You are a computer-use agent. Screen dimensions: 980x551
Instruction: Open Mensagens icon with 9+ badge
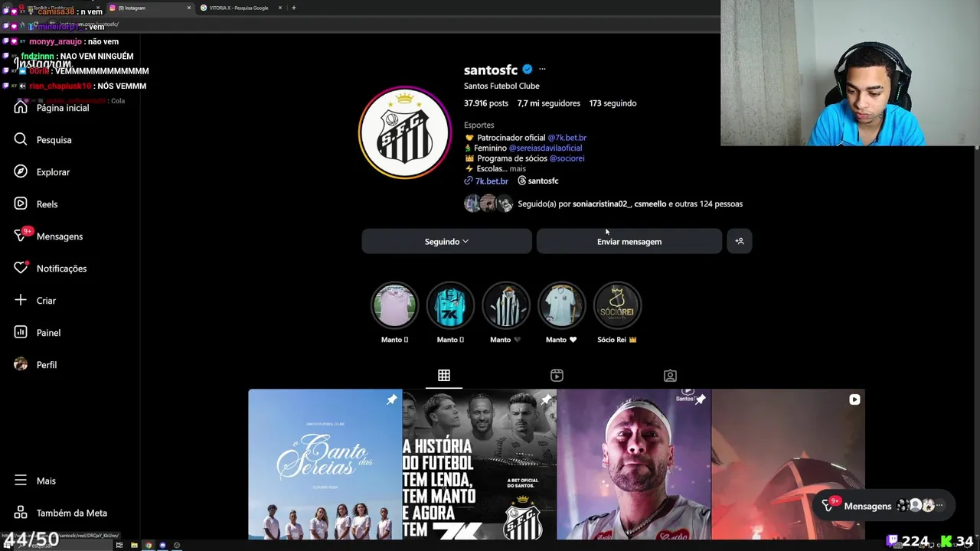21,236
